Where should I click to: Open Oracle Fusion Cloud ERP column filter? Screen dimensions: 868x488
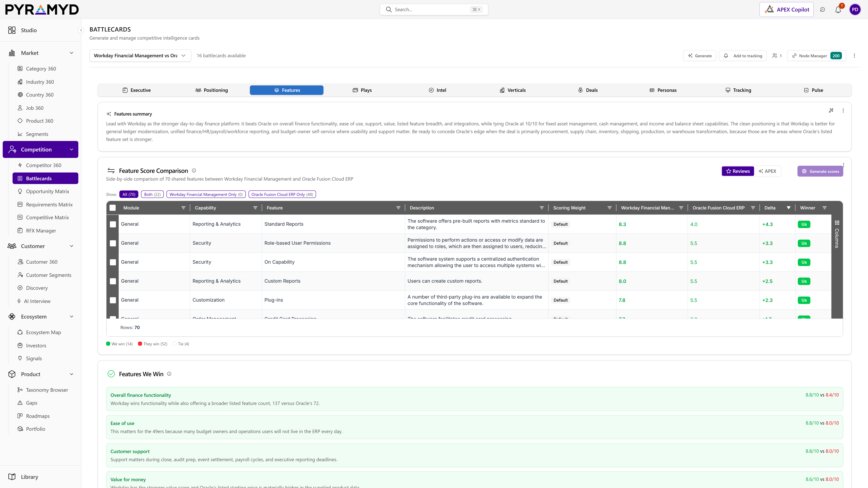point(753,208)
